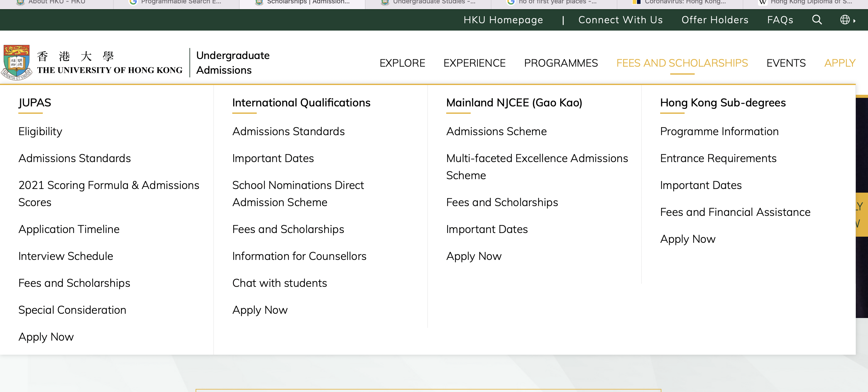Open Programme Information link
This screenshot has width=868, height=392.
point(719,131)
